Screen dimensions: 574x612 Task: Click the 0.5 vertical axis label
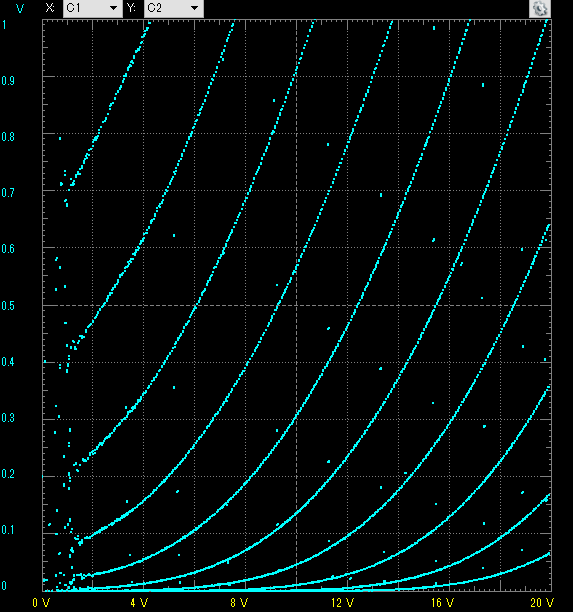pos(8,306)
